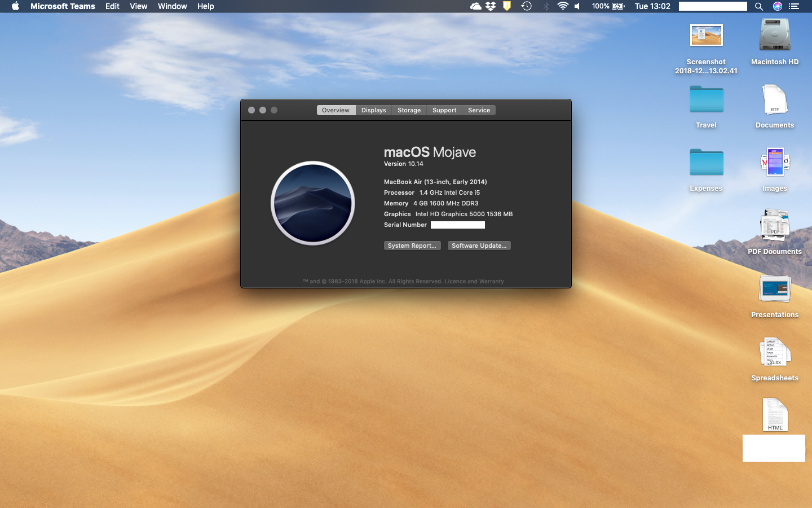812x508 pixels.
Task: Open the Help menu
Action: (205, 6)
